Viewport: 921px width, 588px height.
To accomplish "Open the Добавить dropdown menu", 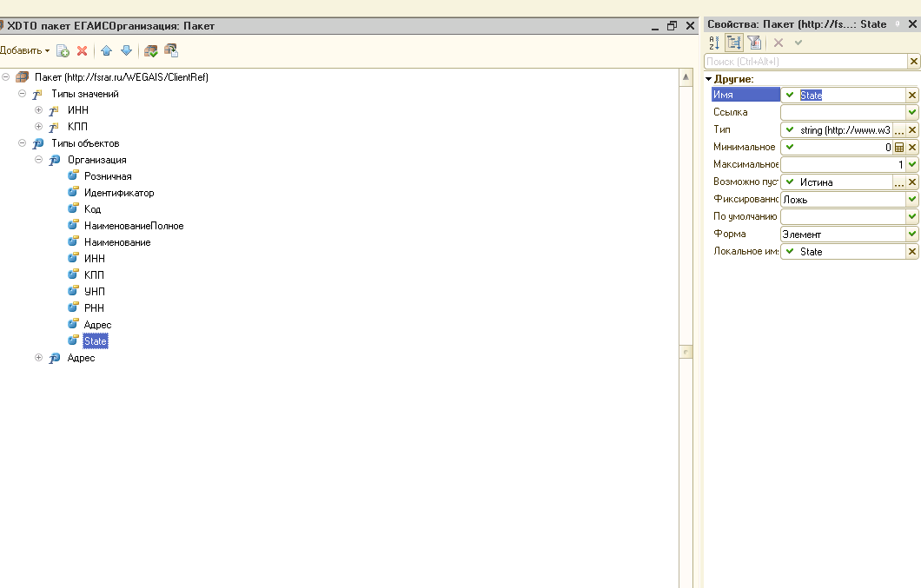I will coord(25,51).
